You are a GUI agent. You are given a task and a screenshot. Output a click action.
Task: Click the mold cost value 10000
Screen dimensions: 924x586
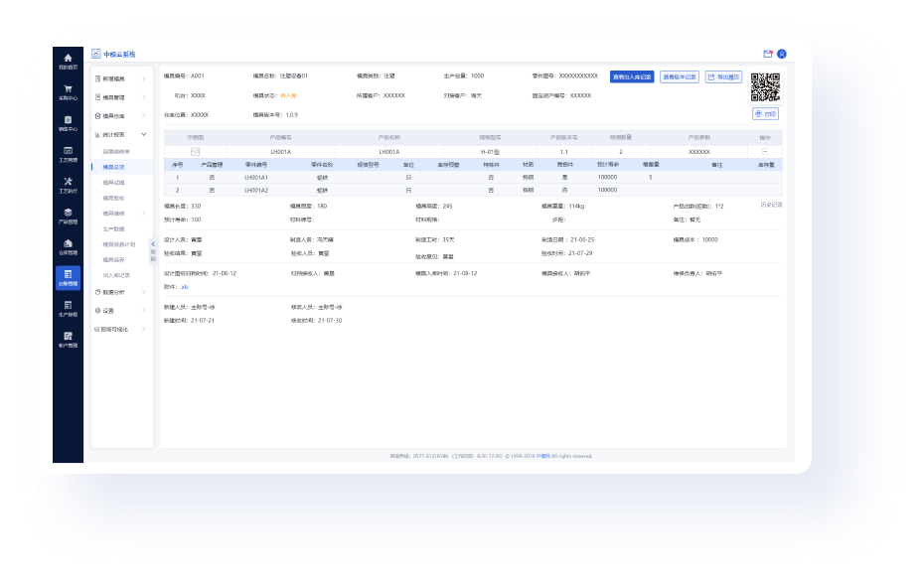point(710,239)
